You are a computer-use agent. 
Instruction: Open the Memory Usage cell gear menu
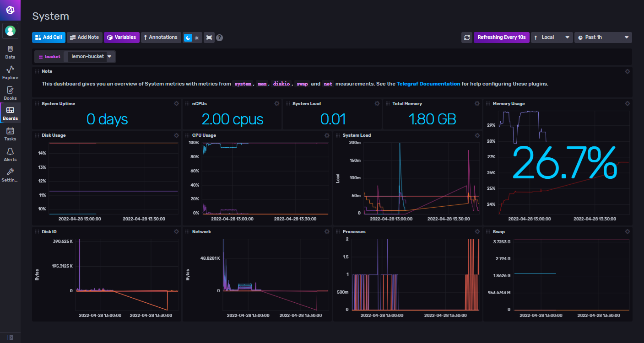[x=628, y=104]
